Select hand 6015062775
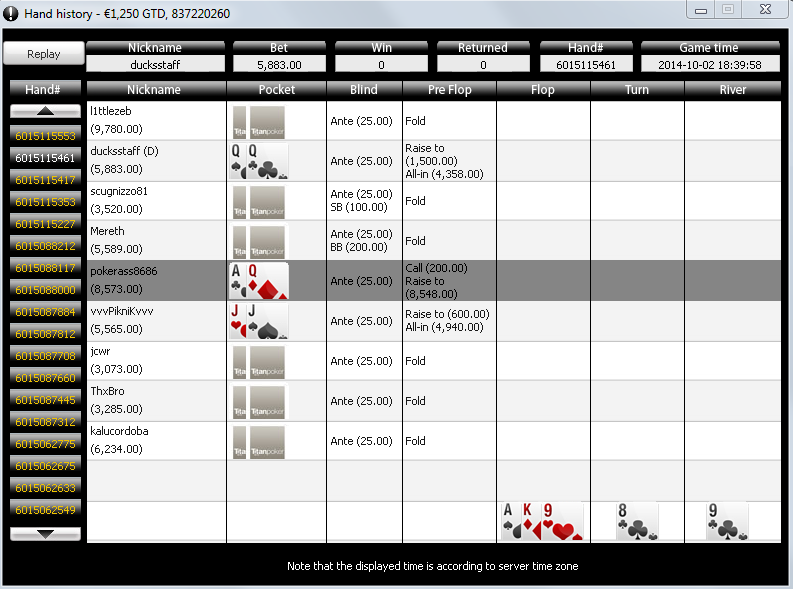Viewport: 793px width, 589px height. click(x=45, y=443)
